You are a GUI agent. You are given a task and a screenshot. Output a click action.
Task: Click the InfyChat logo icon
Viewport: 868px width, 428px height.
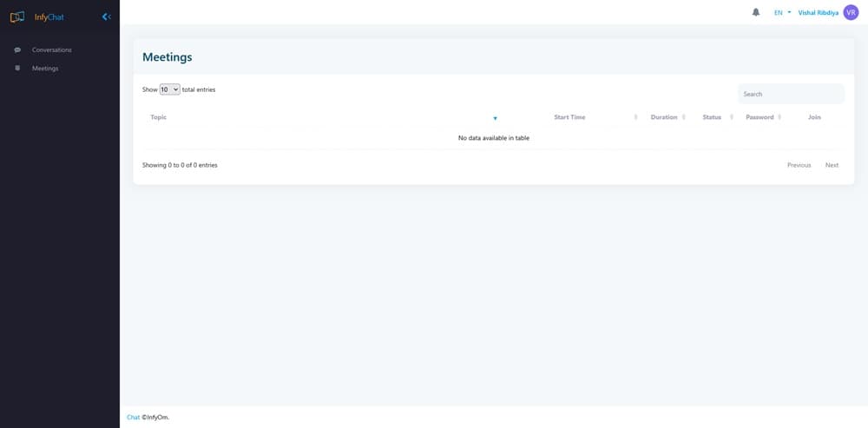click(x=17, y=16)
